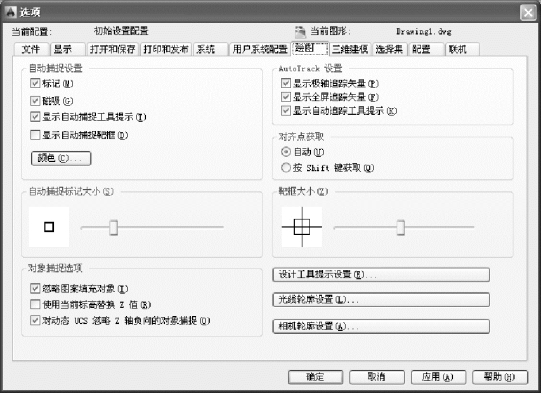Open 光线轮廓设置 (L) button
The width and height of the screenshot is (541, 393).
point(381,300)
